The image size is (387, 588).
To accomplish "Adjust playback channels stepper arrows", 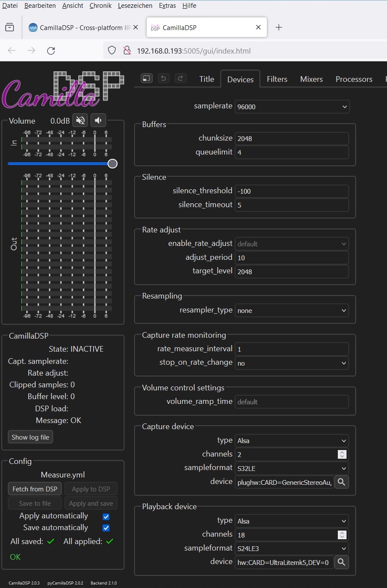I will pos(342,534).
